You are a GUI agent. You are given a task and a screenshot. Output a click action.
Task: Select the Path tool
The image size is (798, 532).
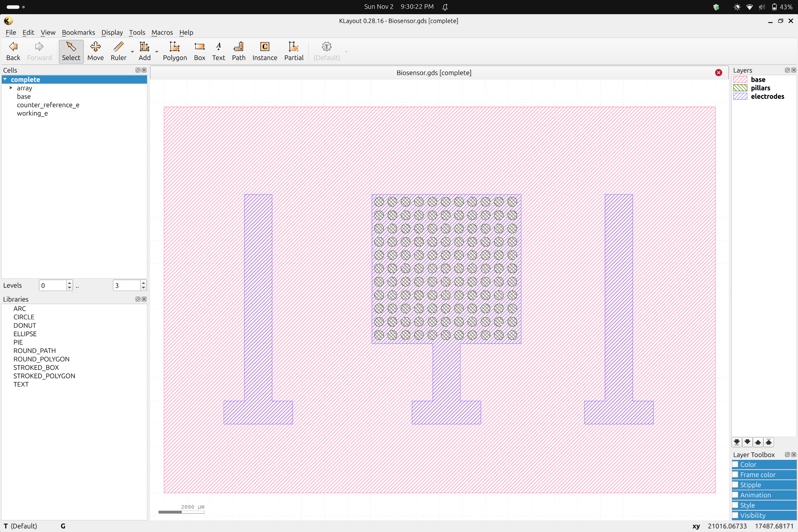pos(239,51)
